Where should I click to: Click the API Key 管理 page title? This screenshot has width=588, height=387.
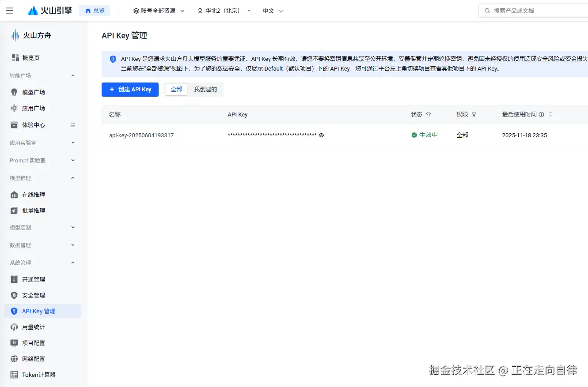[x=125, y=36]
